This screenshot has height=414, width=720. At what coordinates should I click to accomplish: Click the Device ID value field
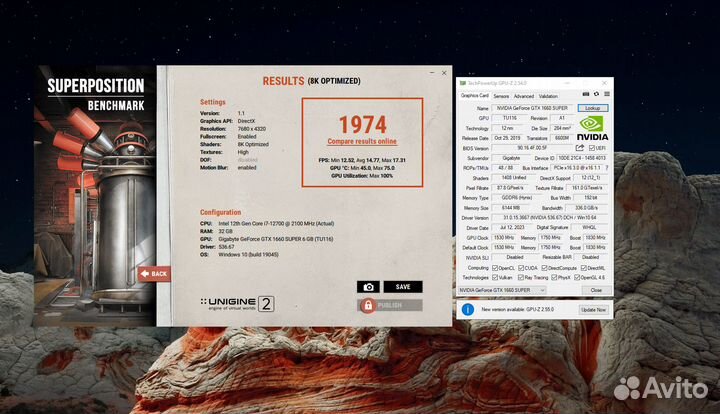pos(582,158)
